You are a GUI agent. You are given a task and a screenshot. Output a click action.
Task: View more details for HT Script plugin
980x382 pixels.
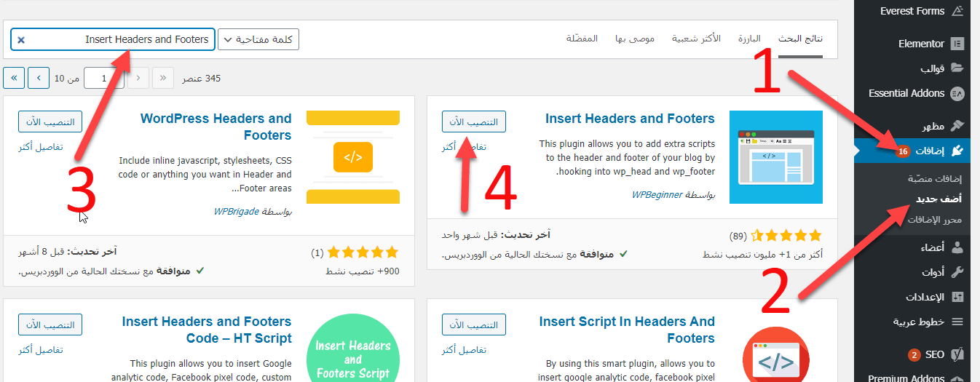(x=41, y=350)
